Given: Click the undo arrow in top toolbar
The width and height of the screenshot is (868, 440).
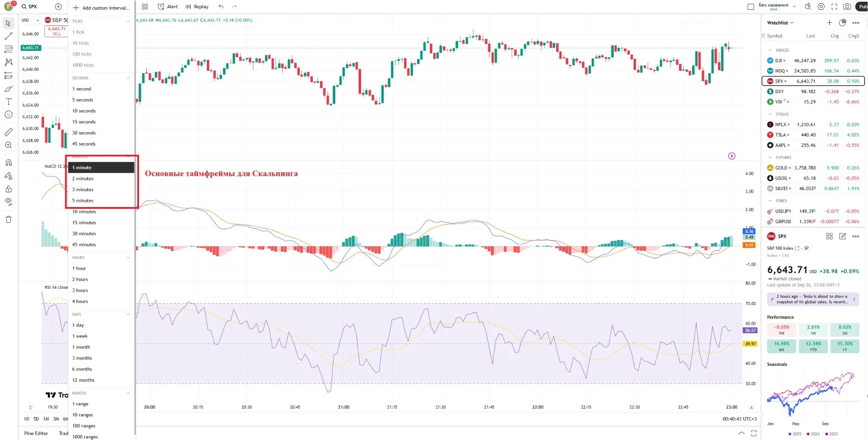Looking at the screenshot, I should click(221, 6).
